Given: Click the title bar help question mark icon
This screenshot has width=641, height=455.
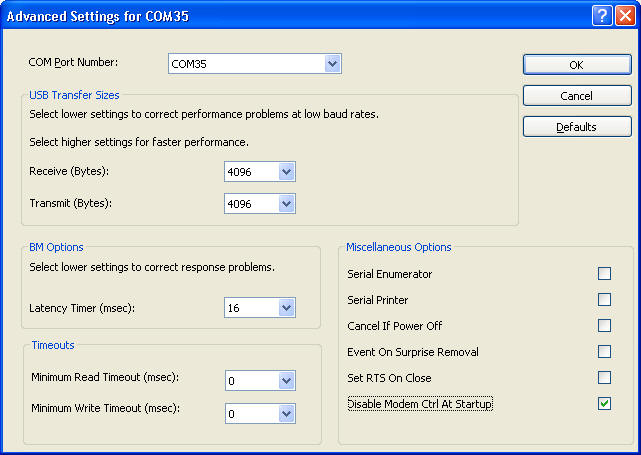Looking at the screenshot, I should pyautogui.click(x=602, y=16).
